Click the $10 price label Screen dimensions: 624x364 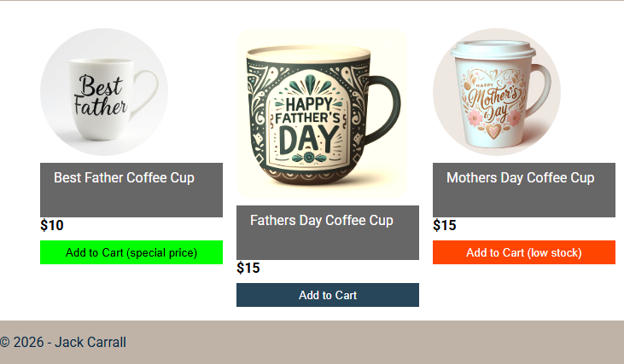click(52, 226)
